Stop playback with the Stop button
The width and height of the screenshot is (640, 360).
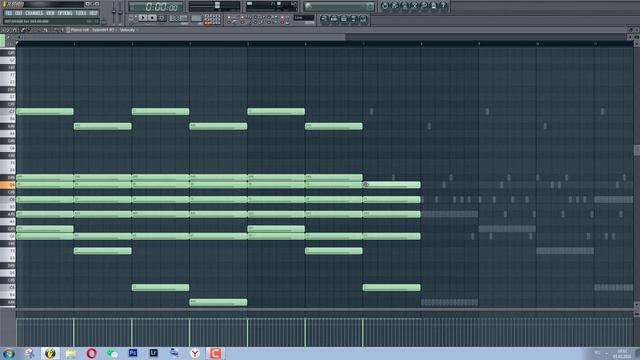[x=152, y=18]
